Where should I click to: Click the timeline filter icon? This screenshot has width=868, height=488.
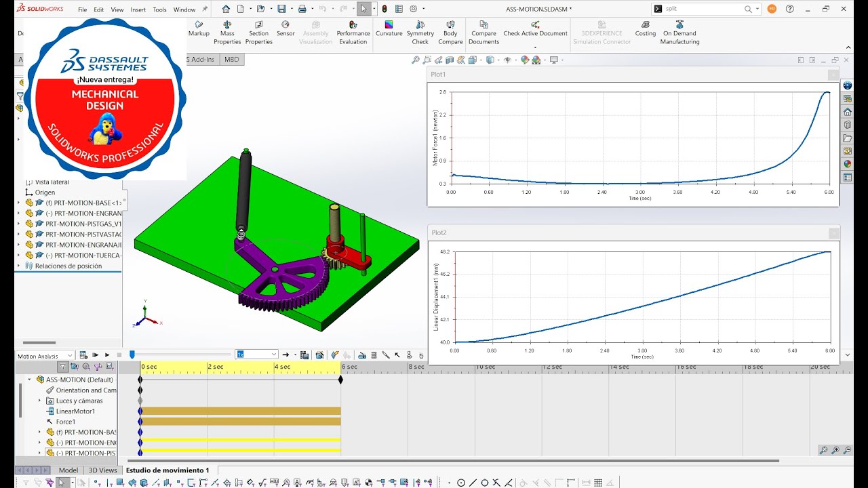pyautogui.click(x=63, y=367)
